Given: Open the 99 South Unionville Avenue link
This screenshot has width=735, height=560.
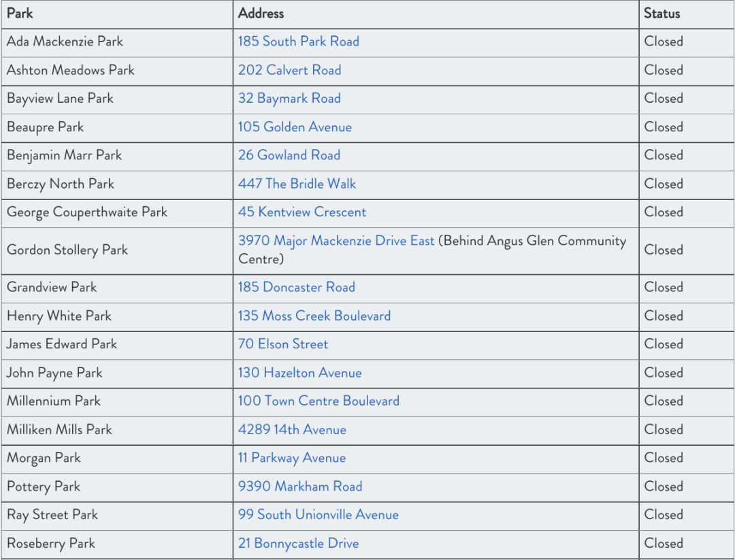Looking at the screenshot, I should coord(318,515).
